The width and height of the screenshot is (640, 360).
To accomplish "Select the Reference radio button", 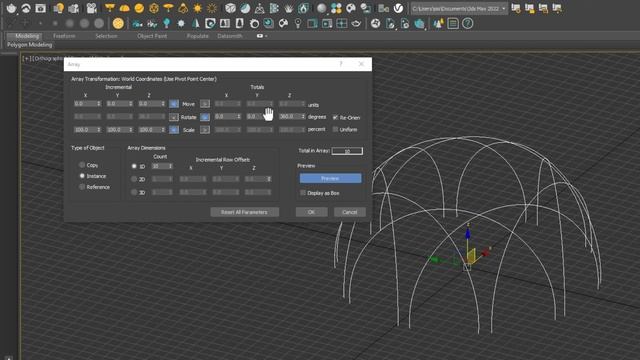I will click(x=82, y=187).
